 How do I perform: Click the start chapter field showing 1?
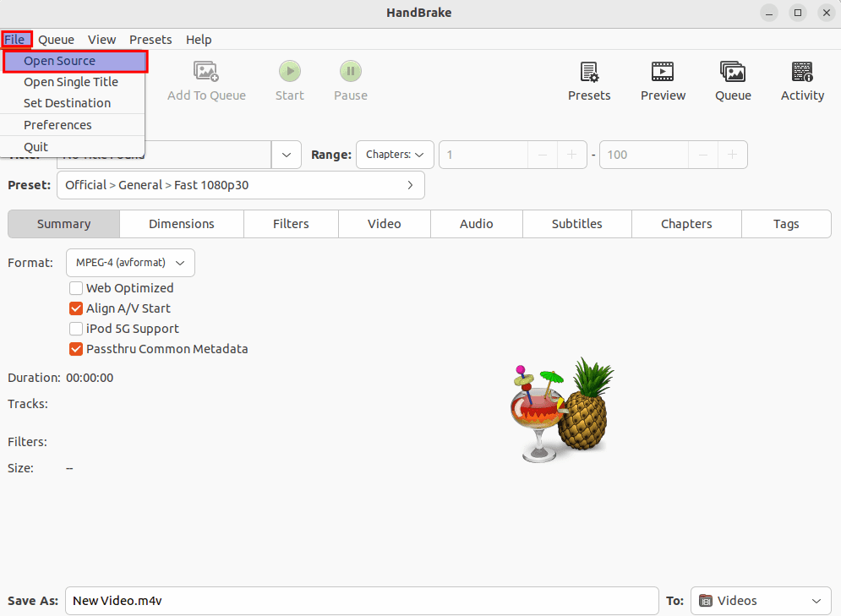click(483, 155)
